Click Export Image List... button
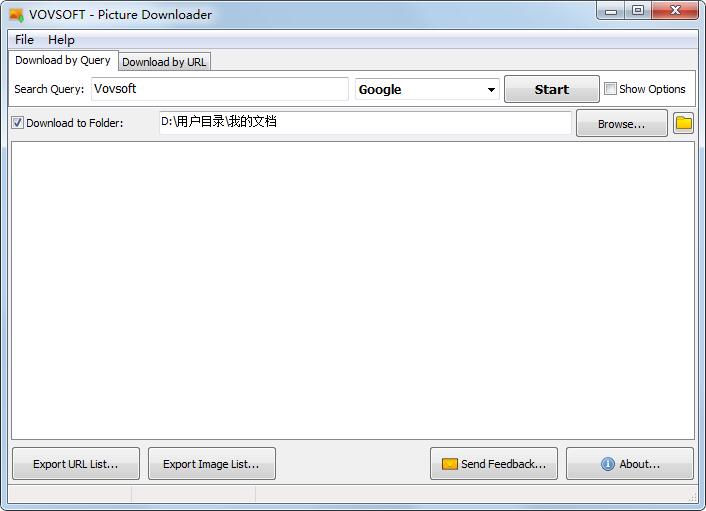Image resolution: width=706 pixels, height=511 pixels. point(211,464)
